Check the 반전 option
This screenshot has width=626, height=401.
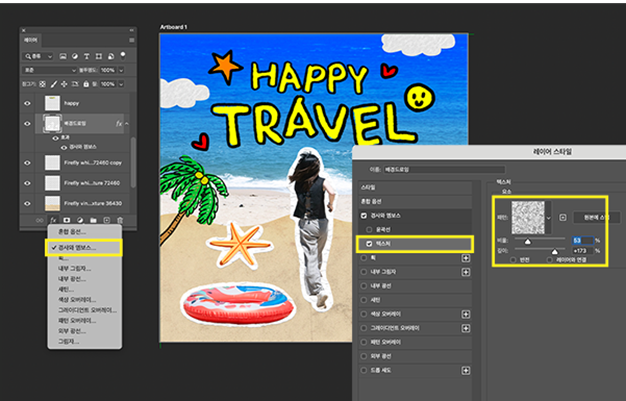click(513, 260)
